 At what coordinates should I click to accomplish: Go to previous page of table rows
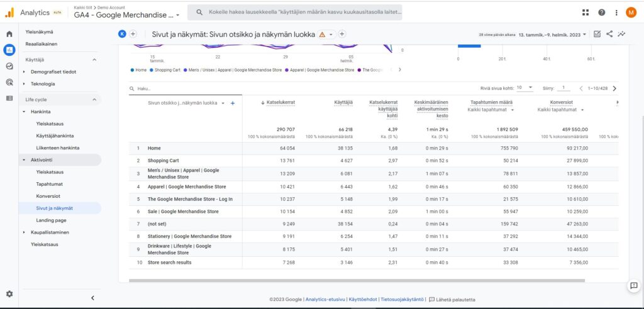click(x=581, y=88)
